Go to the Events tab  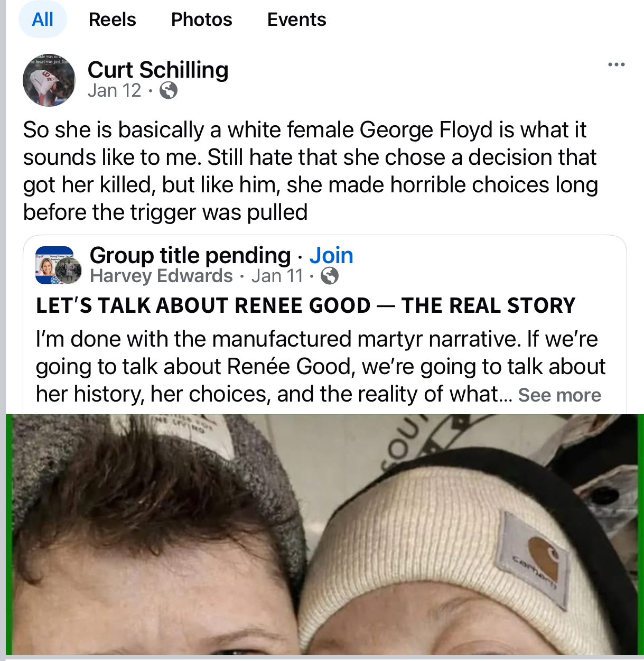click(x=296, y=20)
